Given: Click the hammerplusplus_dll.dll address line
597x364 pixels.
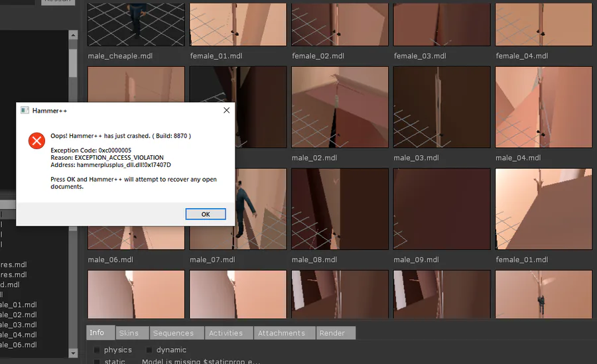Looking at the screenshot, I should pyautogui.click(x=111, y=165).
